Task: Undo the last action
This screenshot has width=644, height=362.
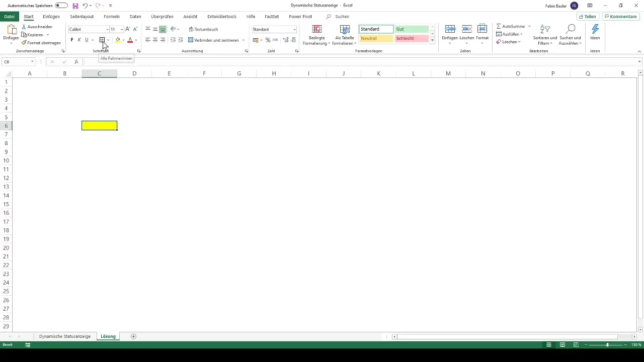Action: pos(85,6)
